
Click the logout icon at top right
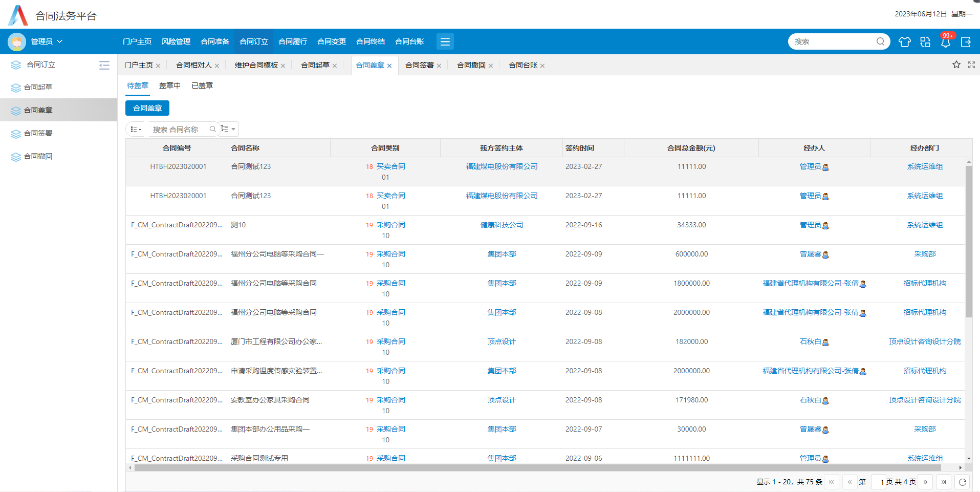(x=966, y=42)
